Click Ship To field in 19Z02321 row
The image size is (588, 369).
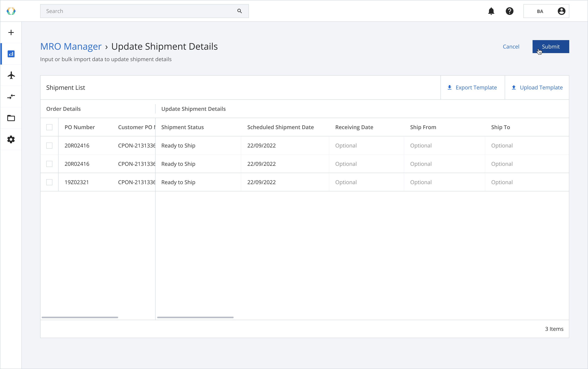[x=527, y=182]
